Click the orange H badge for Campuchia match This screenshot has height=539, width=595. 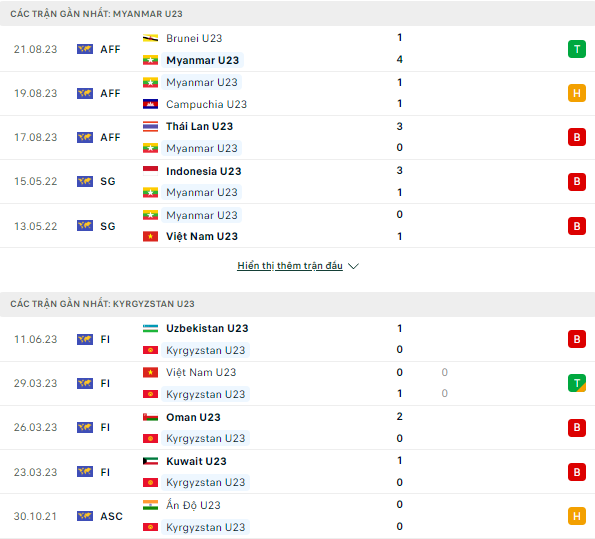pos(576,93)
